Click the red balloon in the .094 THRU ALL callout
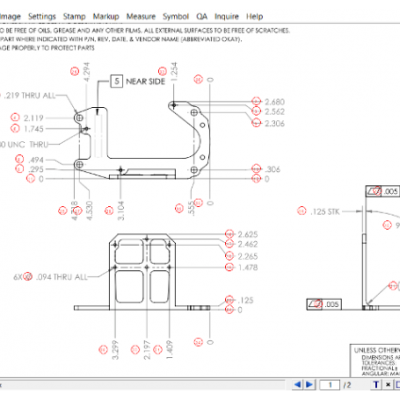 [x=28, y=277]
